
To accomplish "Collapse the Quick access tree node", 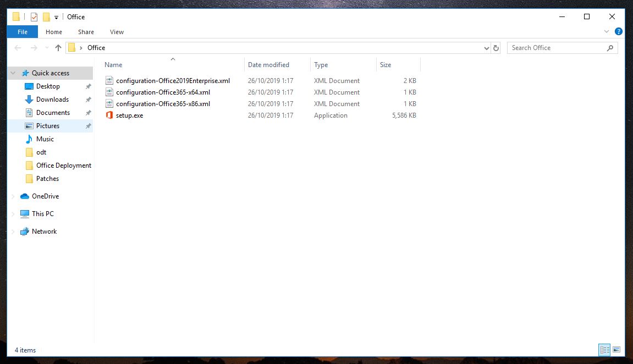I will click(x=13, y=73).
